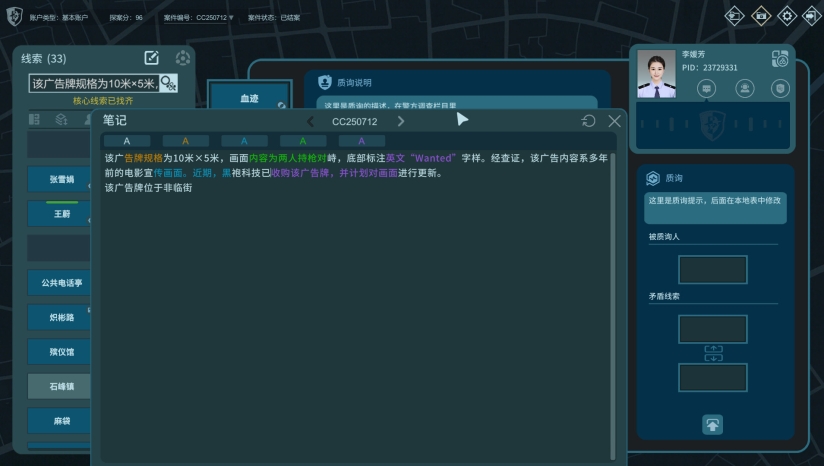Open the camera screenshot icon at top right
824x466 pixels.
pyautogui.click(x=761, y=15)
